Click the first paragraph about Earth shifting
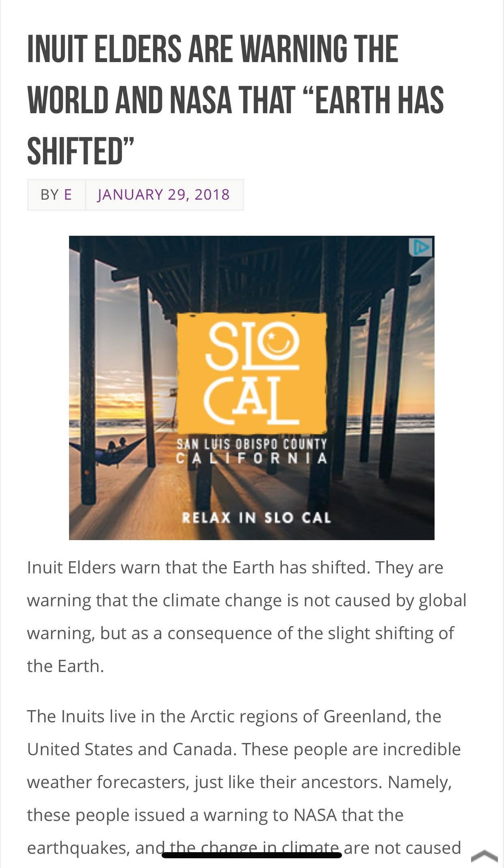This screenshot has width=504, height=868. 244,617
